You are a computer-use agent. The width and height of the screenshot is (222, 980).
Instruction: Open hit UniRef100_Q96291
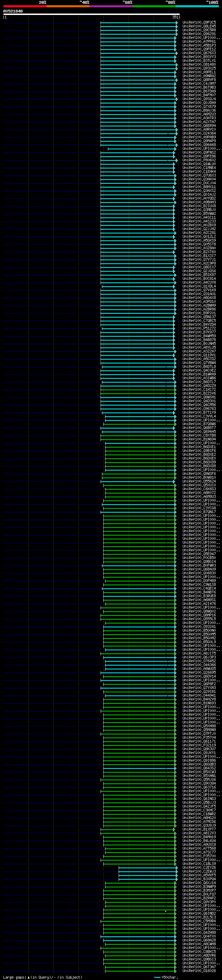[x=199, y=34]
